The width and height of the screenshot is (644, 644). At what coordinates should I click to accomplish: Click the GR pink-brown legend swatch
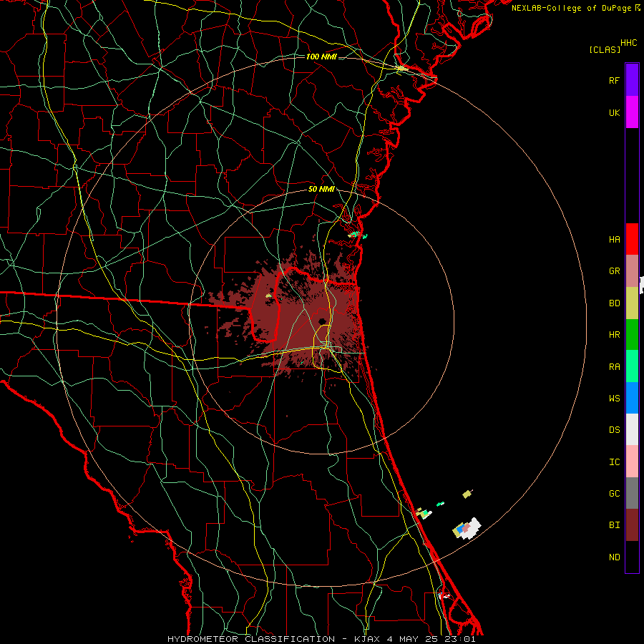point(632,271)
